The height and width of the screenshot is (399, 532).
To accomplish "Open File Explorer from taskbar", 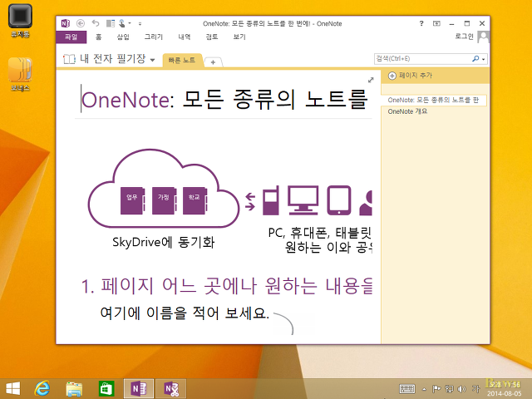I will click(74, 389).
